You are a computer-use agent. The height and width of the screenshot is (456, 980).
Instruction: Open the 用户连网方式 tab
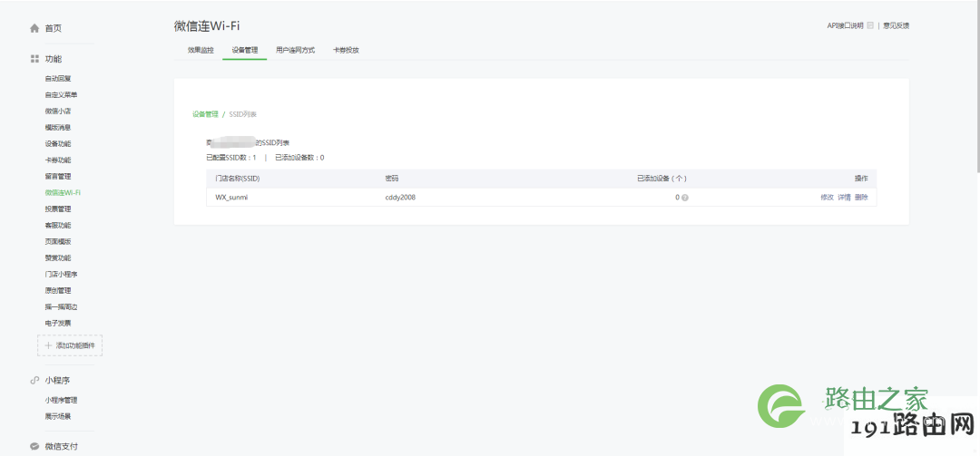click(x=295, y=50)
